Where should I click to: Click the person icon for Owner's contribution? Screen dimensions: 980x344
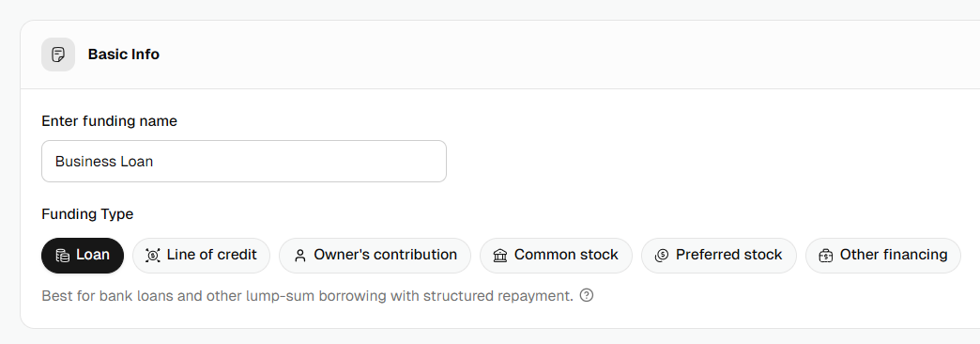pos(300,256)
